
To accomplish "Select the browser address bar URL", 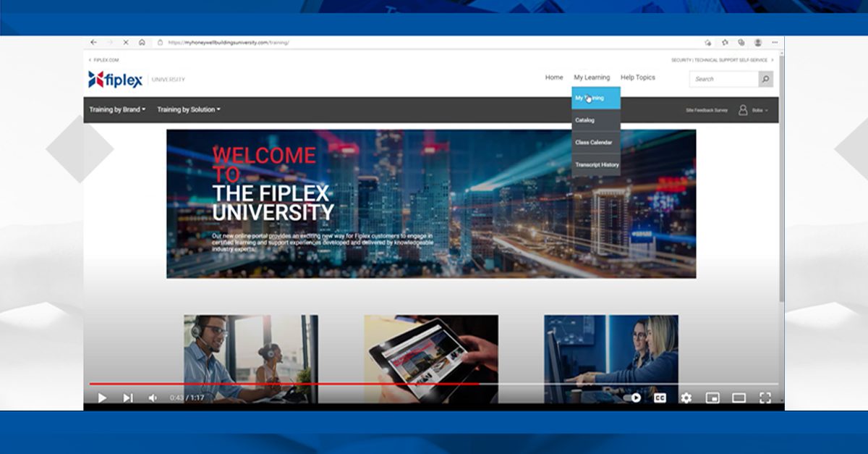I will click(x=229, y=42).
